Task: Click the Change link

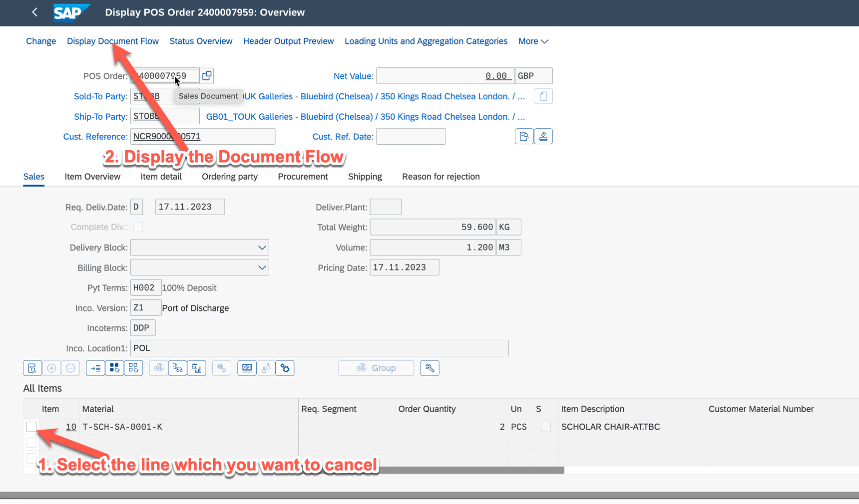Action: [x=40, y=41]
